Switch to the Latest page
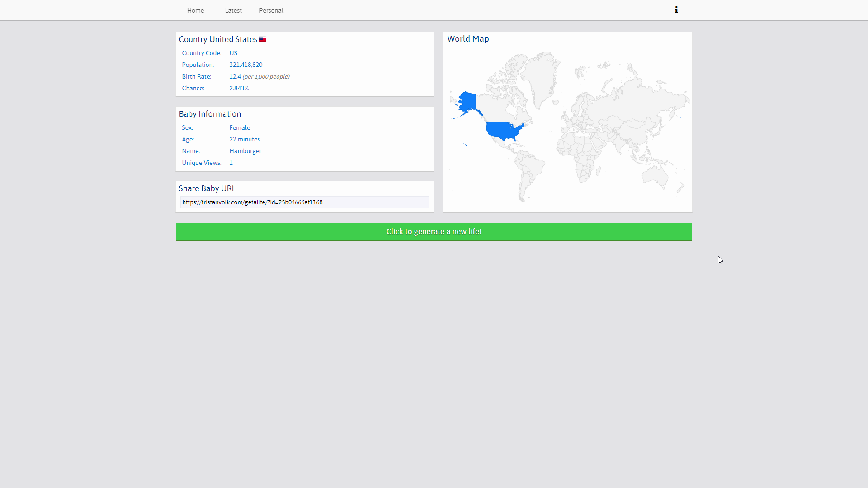The image size is (868, 488). point(233,10)
